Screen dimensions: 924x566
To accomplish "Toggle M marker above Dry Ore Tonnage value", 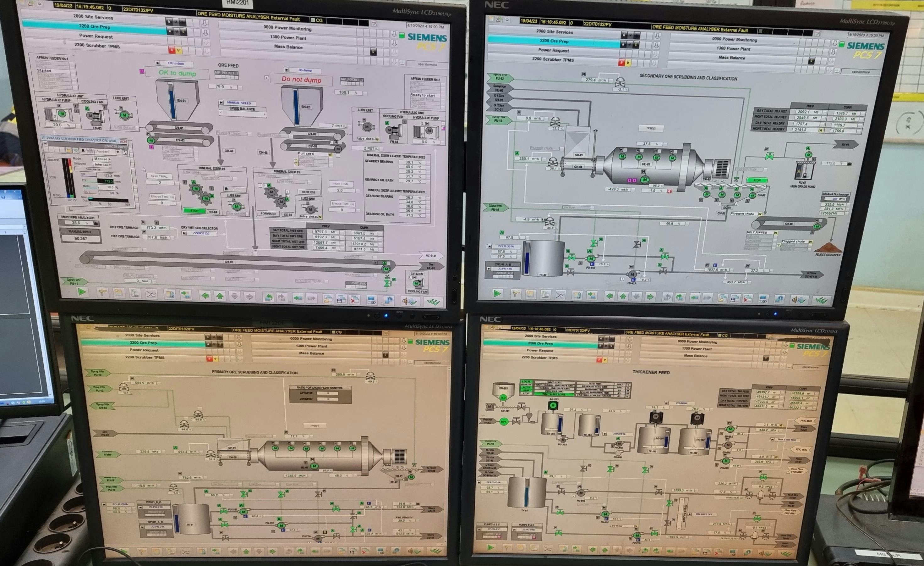I will pos(143,223).
